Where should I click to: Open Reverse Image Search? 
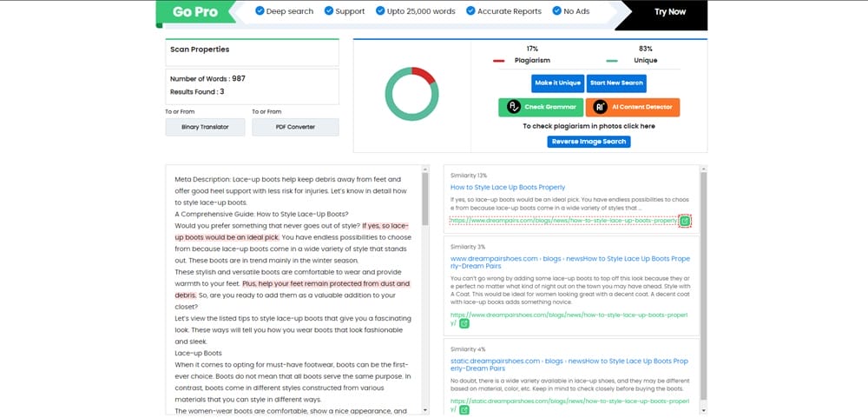click(589, 142)
